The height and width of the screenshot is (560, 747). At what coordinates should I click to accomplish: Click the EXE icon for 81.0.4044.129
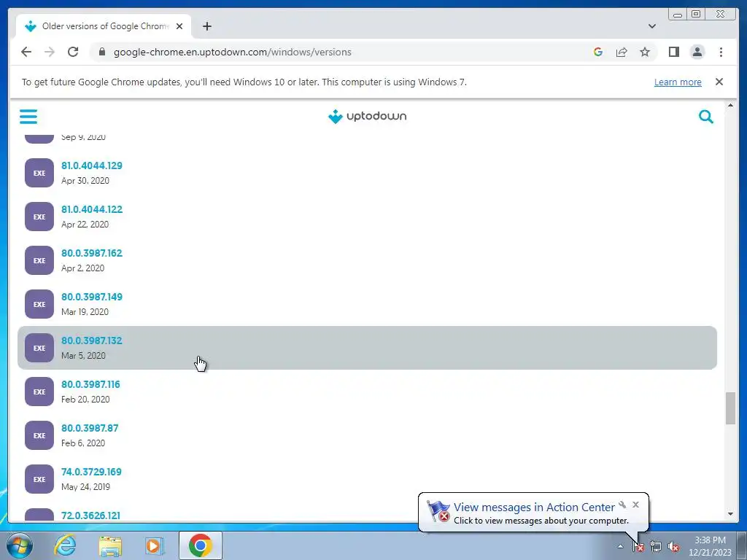pyautogui.click(x=39, y=173)
